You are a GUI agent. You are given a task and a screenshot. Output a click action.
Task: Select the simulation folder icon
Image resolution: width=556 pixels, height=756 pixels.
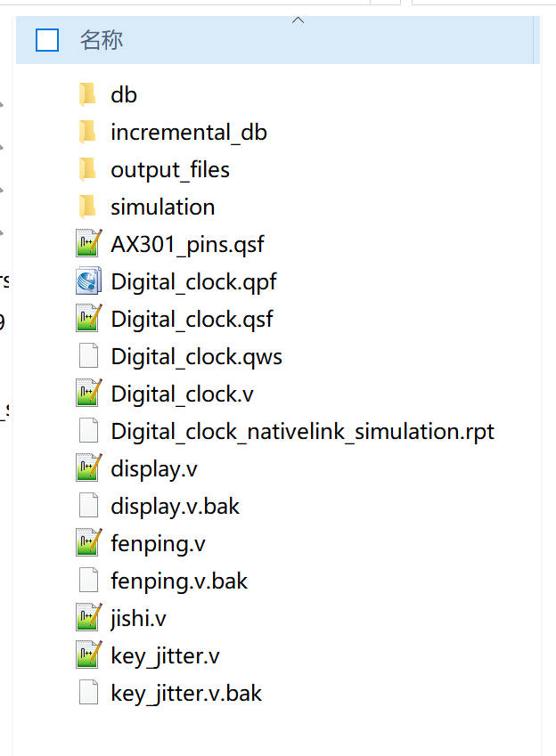click(x=87, y=207)
